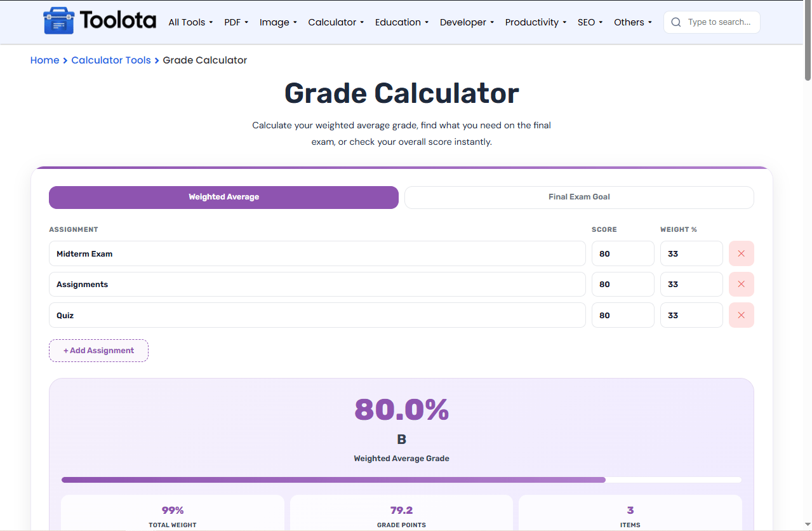Click the 79.2 grade points value
Screen dimensions: 812x531
(401, 510)
